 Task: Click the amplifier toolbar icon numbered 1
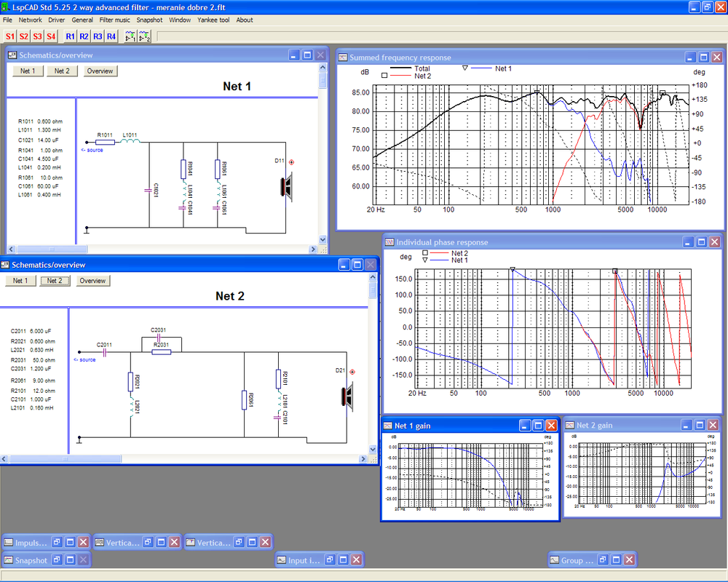click(x=130, y=36)
